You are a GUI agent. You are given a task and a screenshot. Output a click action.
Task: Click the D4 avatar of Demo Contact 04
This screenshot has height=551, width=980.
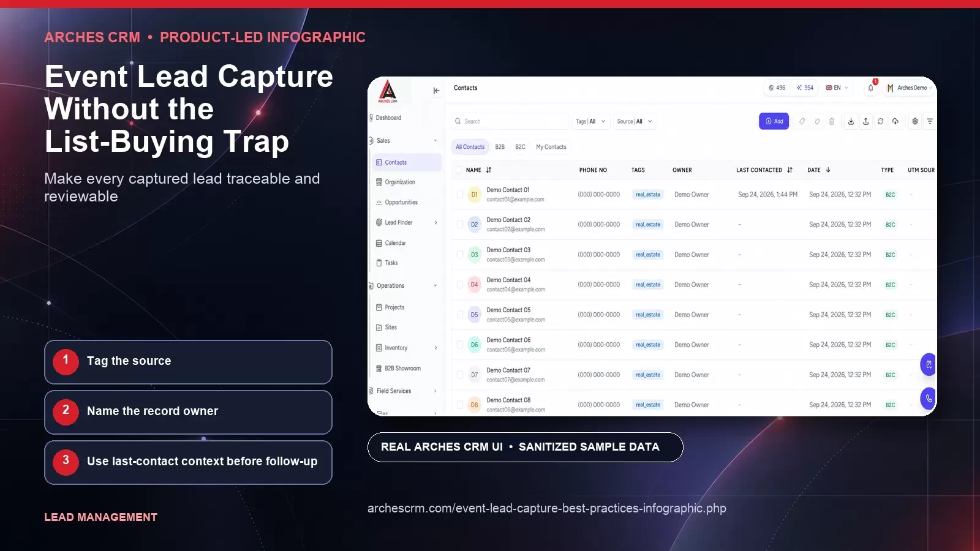tap(474, 285)
